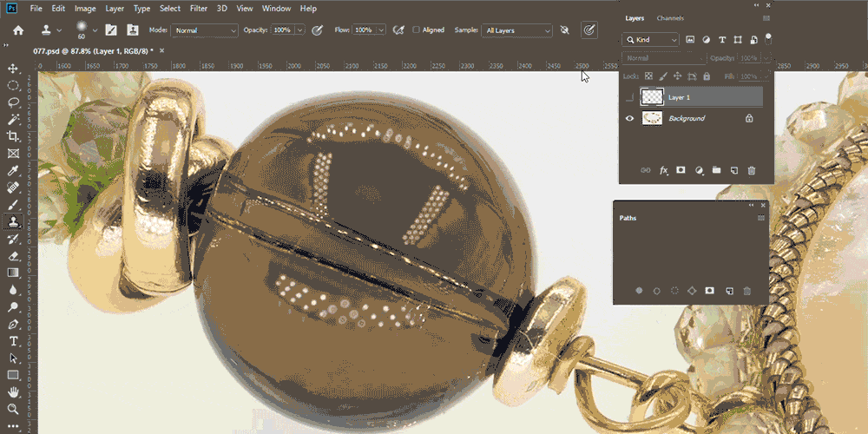Select the Gradient tool
The width and height of the screenshot is (868, 434).
[13, 273]
